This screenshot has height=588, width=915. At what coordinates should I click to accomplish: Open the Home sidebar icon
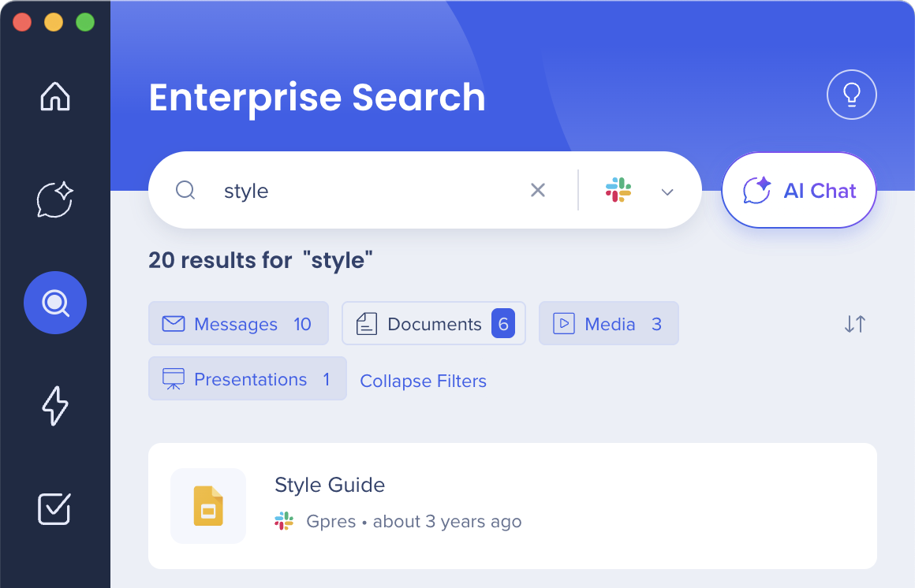pos(55,96)
